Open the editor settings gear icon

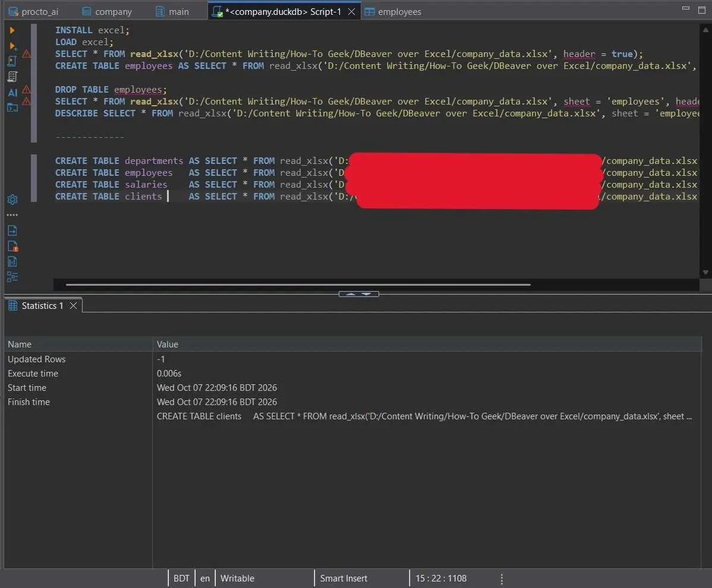click(12, 200)
